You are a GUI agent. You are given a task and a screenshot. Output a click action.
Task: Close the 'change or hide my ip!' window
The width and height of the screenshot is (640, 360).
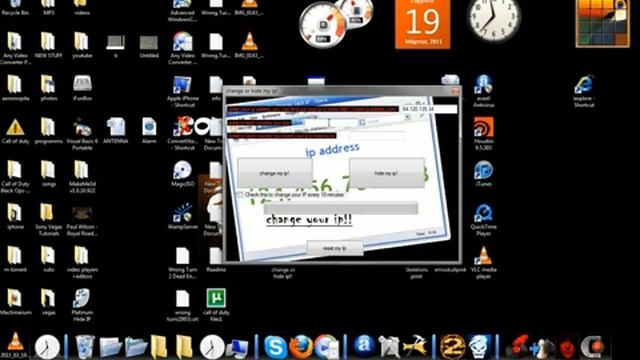(x=456, y=91)
